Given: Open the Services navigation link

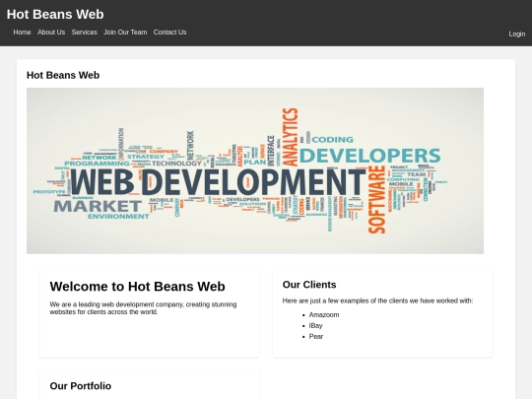Looking at the screenshot, I should pyautogui.click(x=84, y=33).
